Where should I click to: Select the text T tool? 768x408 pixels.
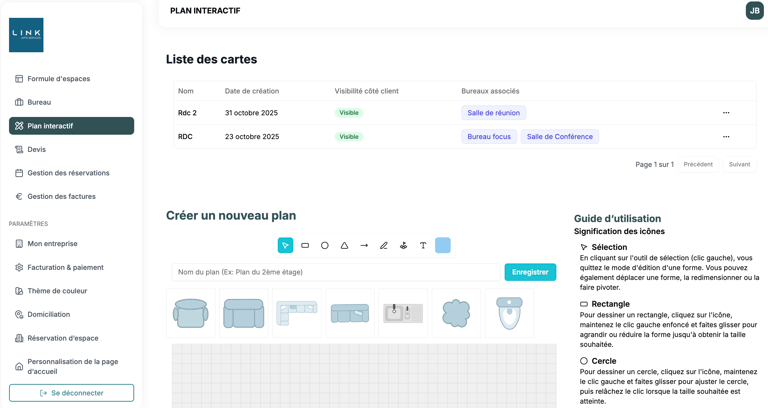(x=423, y=245)
